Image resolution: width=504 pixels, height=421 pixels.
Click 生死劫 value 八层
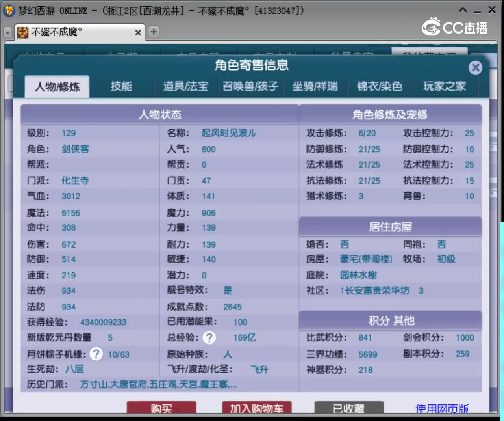pyautogui.click(x=74, y=369)
